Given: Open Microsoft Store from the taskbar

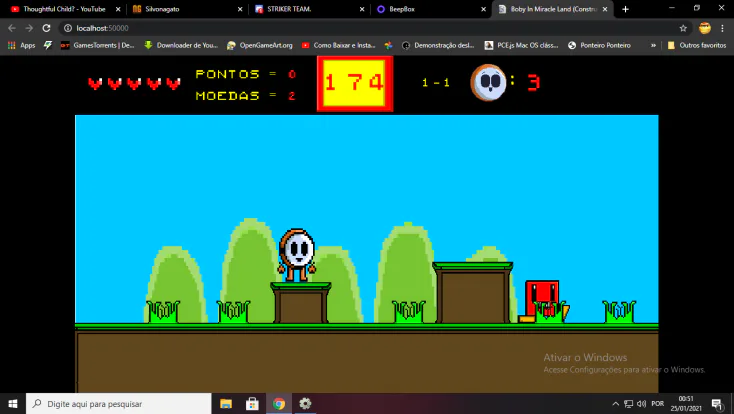Looking at the screenshot, I should (252, 404).
